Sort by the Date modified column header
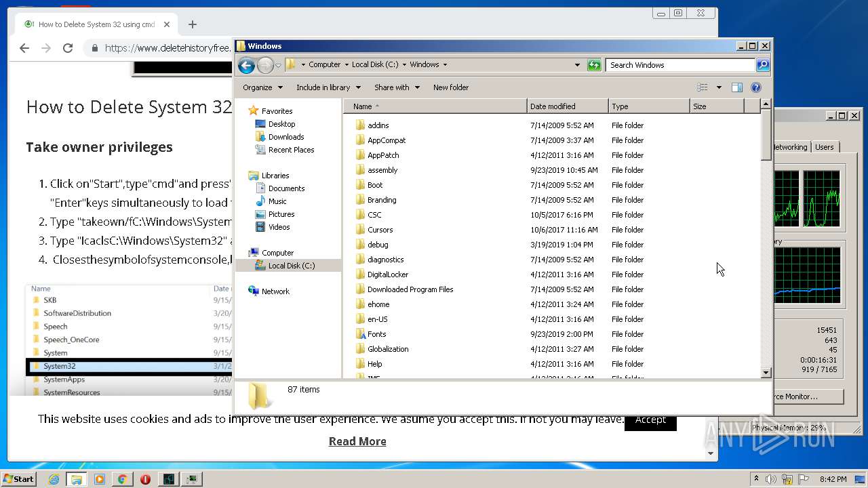 pos(568,106)
